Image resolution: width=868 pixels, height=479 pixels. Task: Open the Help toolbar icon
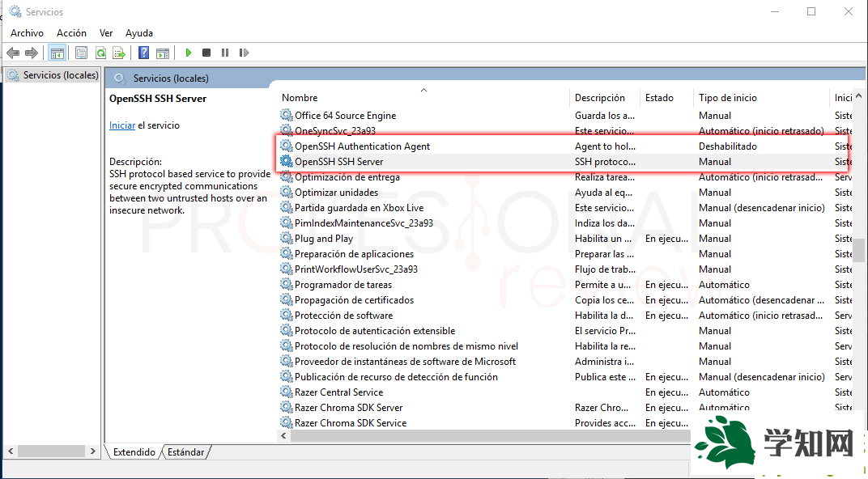tap(144, 53)
